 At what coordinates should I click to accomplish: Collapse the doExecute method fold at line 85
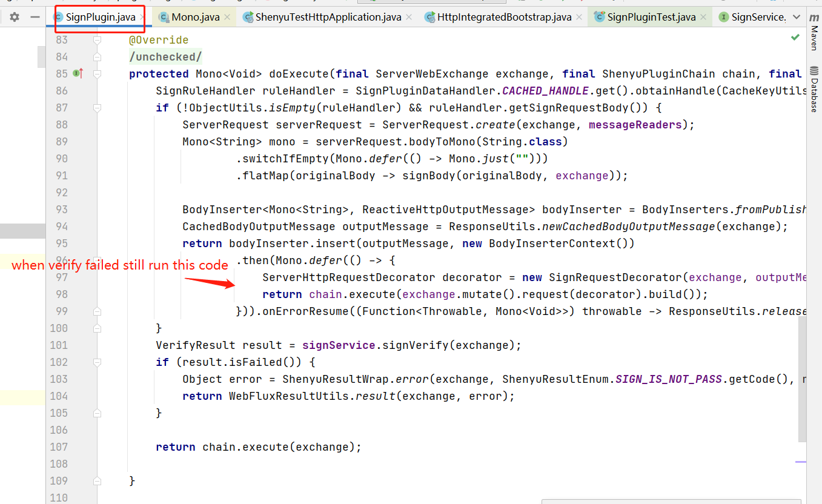[97, 74]
